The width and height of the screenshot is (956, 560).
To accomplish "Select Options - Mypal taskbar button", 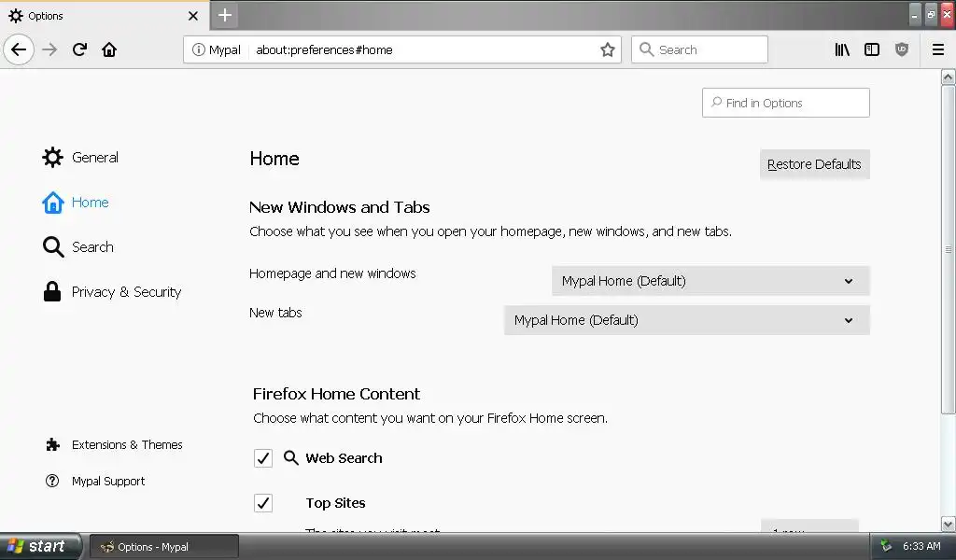I will 164,547.
